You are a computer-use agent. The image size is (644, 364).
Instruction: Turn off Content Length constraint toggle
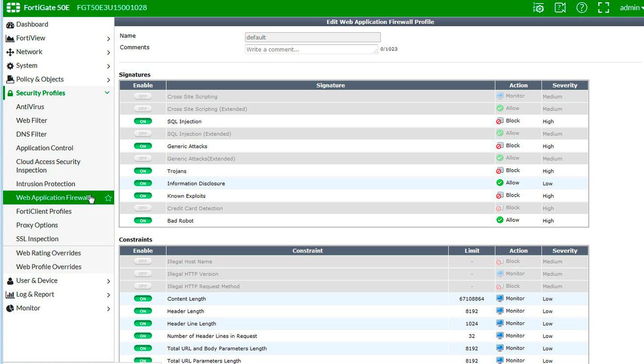coord(143,299)
